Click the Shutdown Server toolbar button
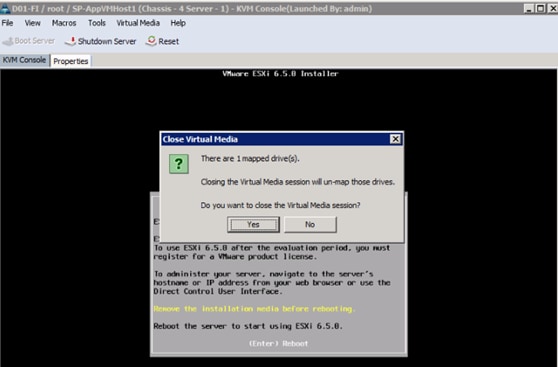 100,41
